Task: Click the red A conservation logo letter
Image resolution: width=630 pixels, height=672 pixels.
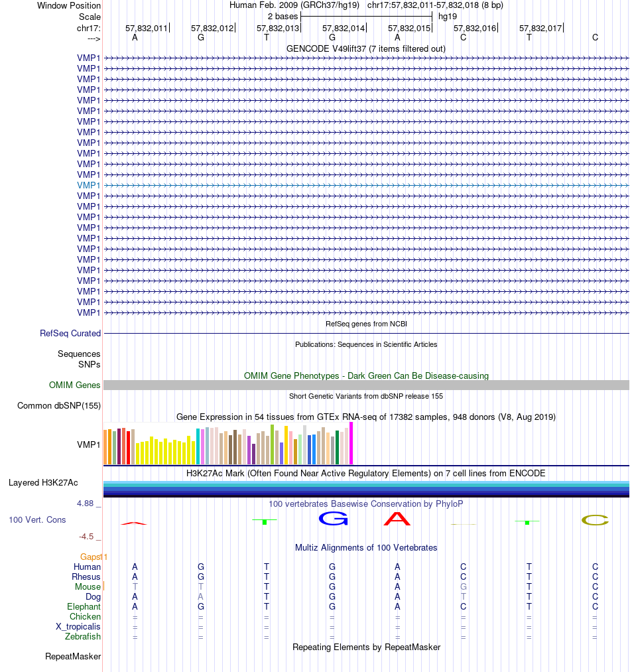Action: coord(397,519)
